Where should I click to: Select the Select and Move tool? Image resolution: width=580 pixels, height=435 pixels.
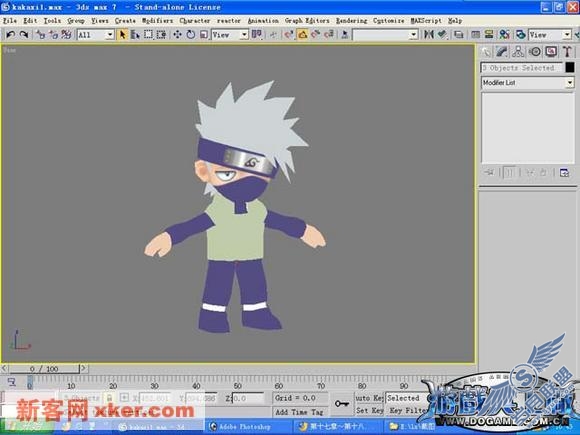[x=178, y=35]
